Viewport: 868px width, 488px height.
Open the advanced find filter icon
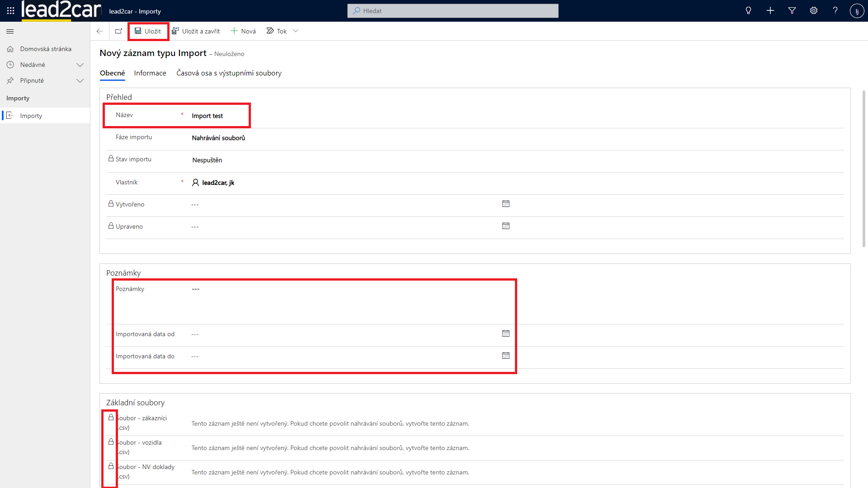click(x=792, y=11)
